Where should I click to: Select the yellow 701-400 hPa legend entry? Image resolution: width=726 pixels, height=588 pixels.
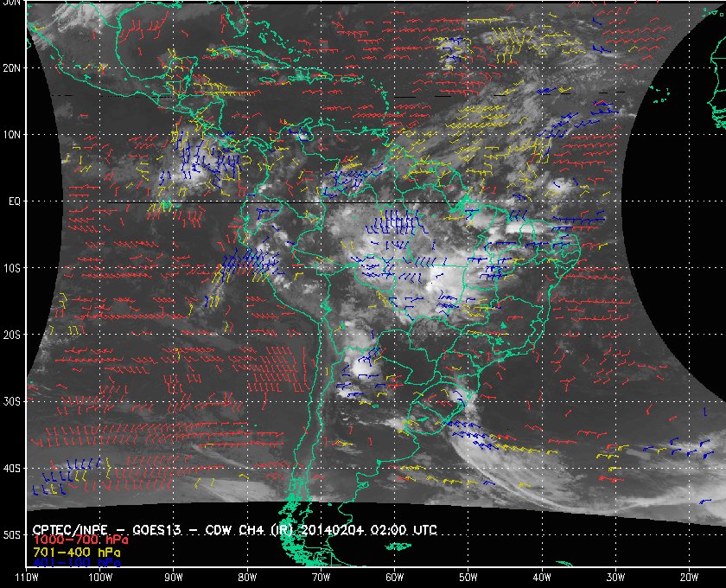point(76,553)
